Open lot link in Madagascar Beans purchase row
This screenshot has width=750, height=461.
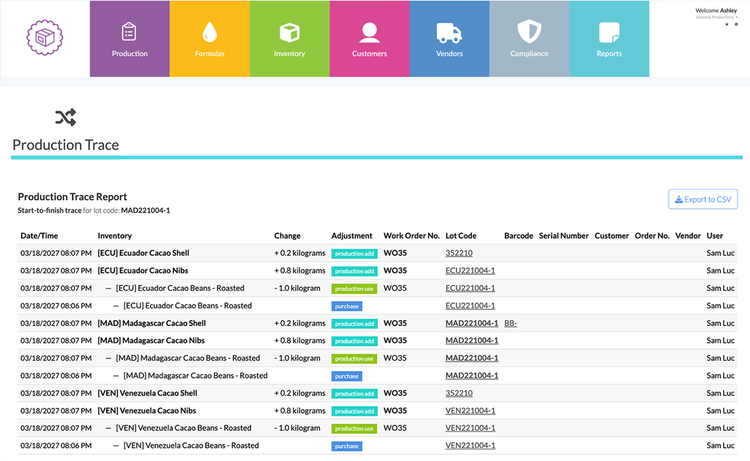coord(472,375)
